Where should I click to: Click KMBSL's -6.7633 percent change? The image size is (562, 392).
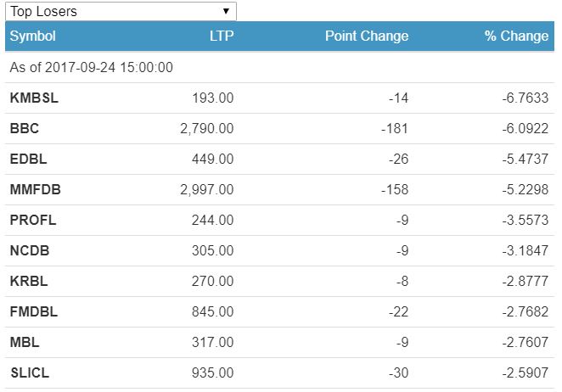(x=525, y=98)
